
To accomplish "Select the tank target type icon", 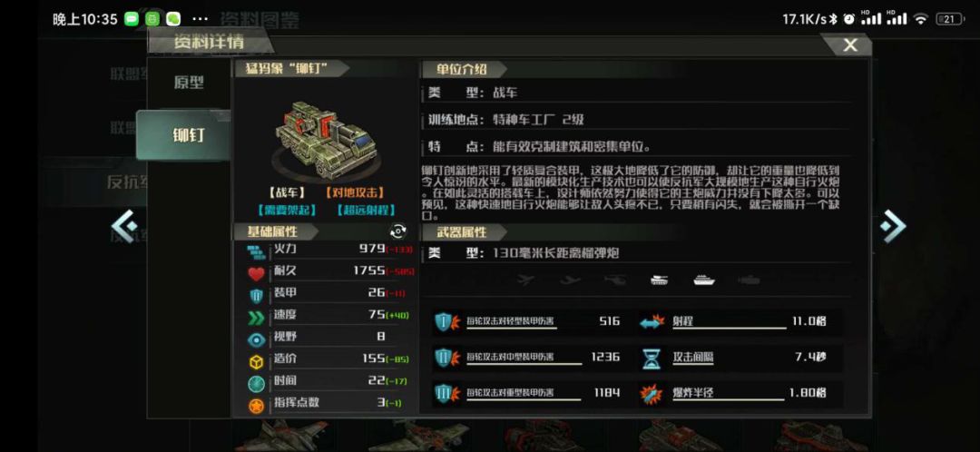I will point(660,280).
